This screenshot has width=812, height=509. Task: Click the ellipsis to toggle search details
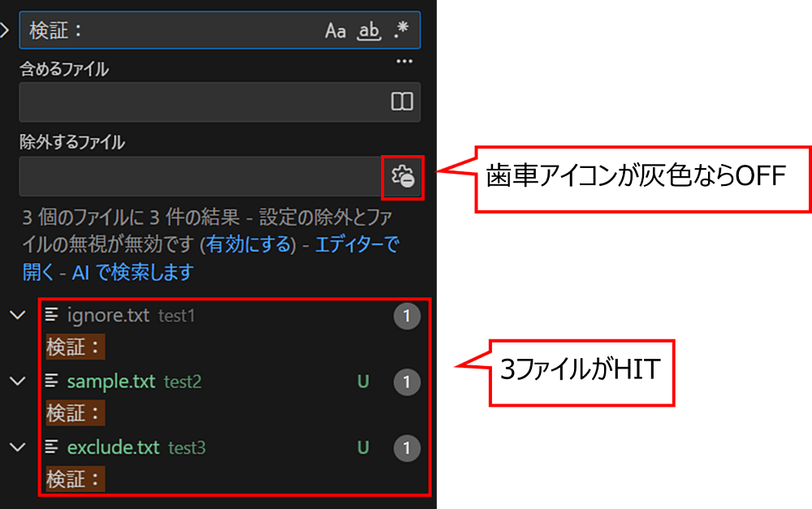(x=404, y=62)
